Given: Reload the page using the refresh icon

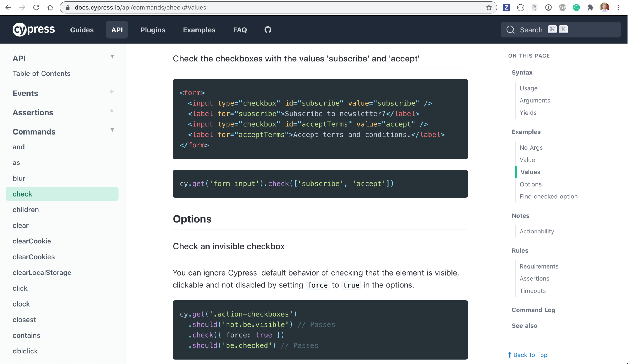Looking at the screenshot, I should [36, 8].
